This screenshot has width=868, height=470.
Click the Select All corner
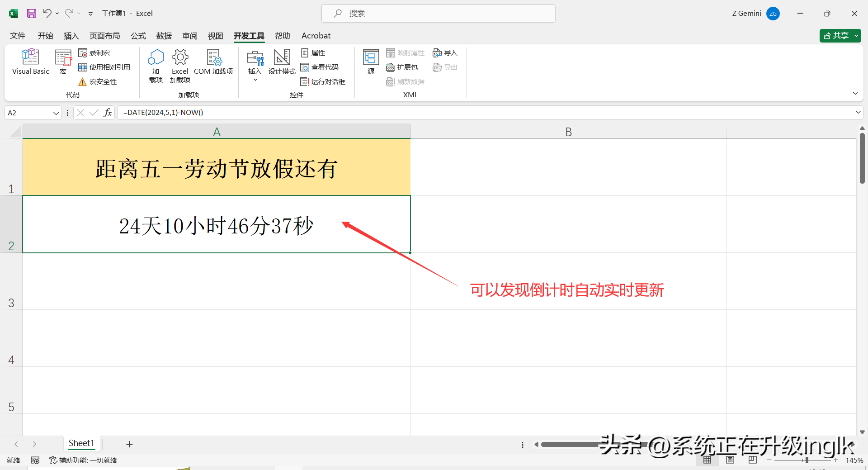15,132
